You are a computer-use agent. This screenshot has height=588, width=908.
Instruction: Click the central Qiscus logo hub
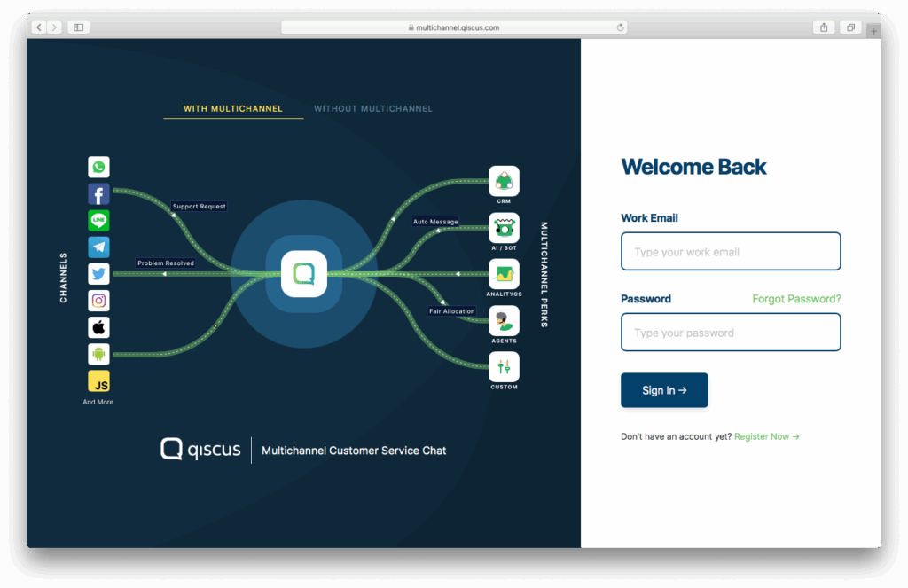pyautogui.click(x=304, y=274)
